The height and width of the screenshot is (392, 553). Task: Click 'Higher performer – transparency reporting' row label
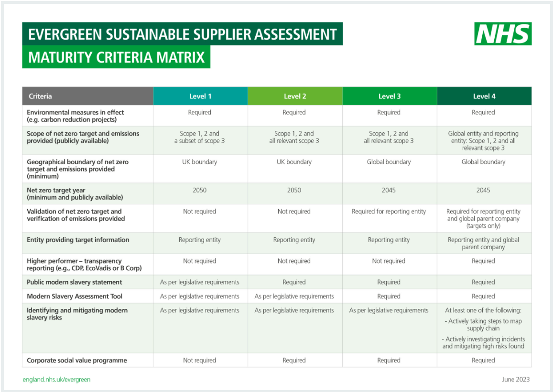84,265
